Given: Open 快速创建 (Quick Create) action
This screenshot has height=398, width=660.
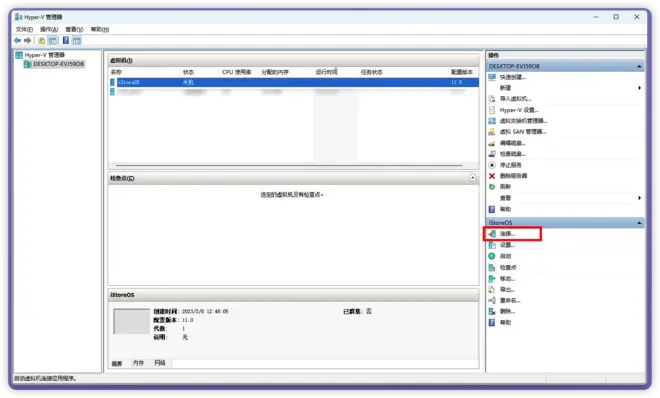Looking at the screenshot, I should (x=512, y=77).
